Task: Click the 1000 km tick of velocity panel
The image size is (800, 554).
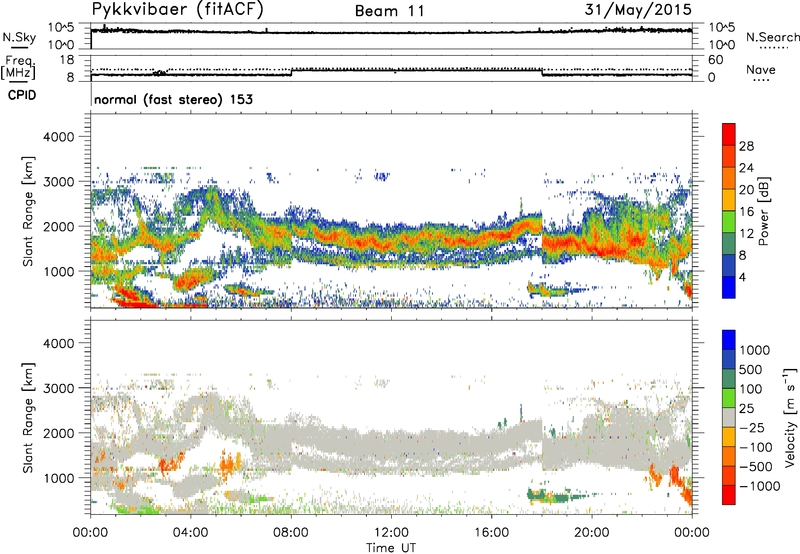Action: [x=59, y=478]
